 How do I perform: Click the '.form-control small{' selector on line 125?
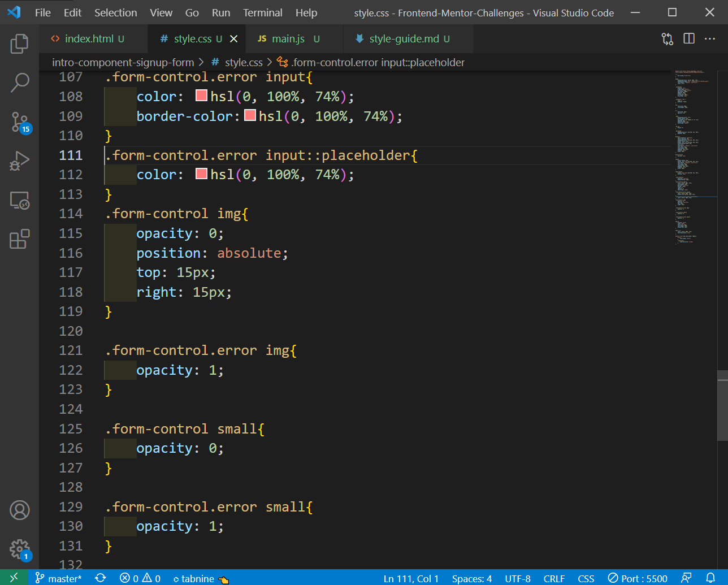point(184,428)
